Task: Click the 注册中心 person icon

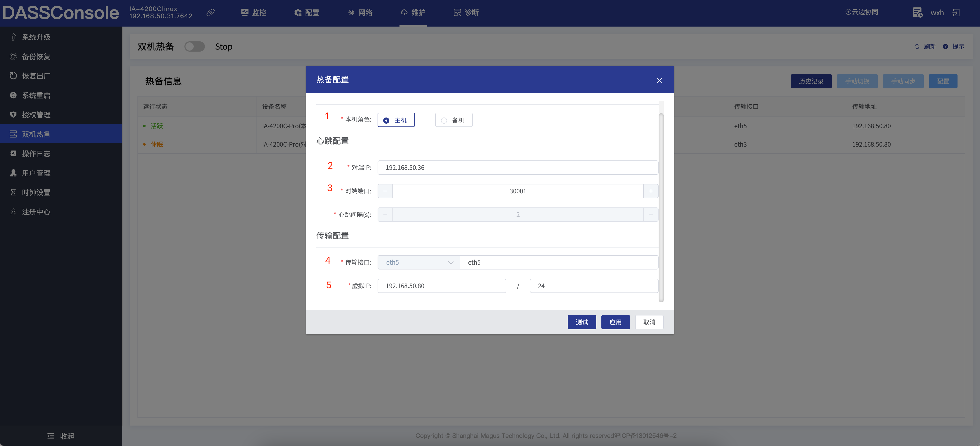Action: pos(13,212)
